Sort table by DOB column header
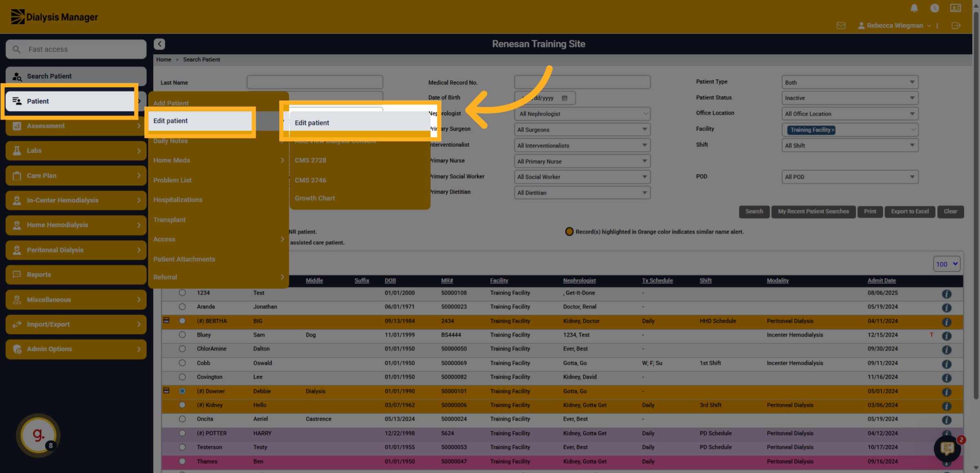 tap(390, 280)
